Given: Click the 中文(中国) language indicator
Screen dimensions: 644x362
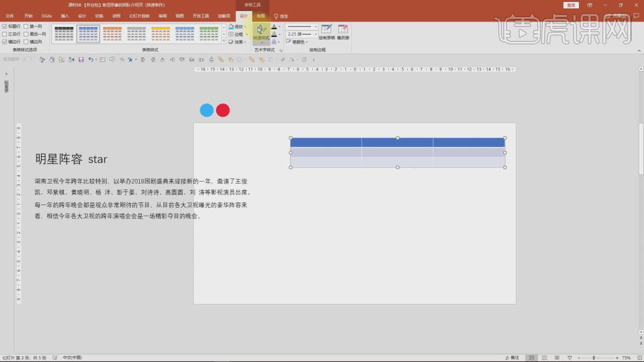Looking at the screenshot, I should (72, 358).
